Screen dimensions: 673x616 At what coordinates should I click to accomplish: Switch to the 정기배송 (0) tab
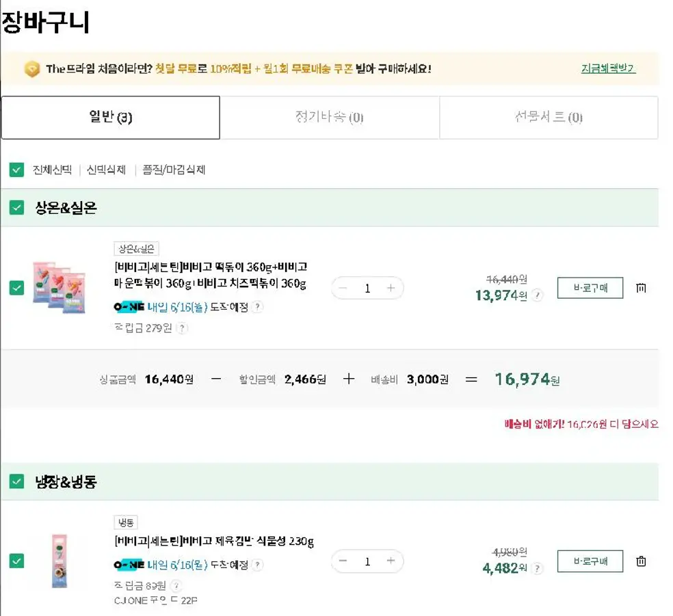[329, 118]
